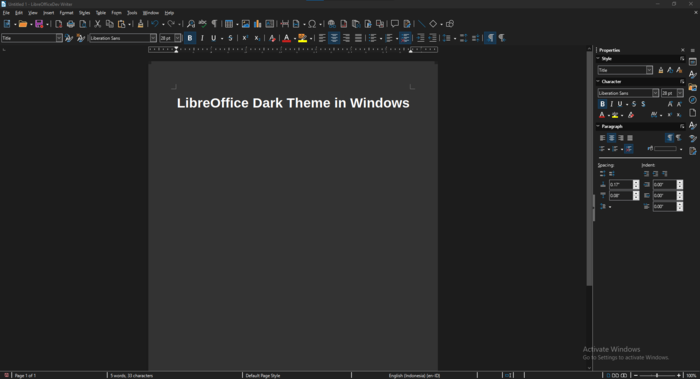Toggle formatting marks pilcrow icon

coord(214,24)
